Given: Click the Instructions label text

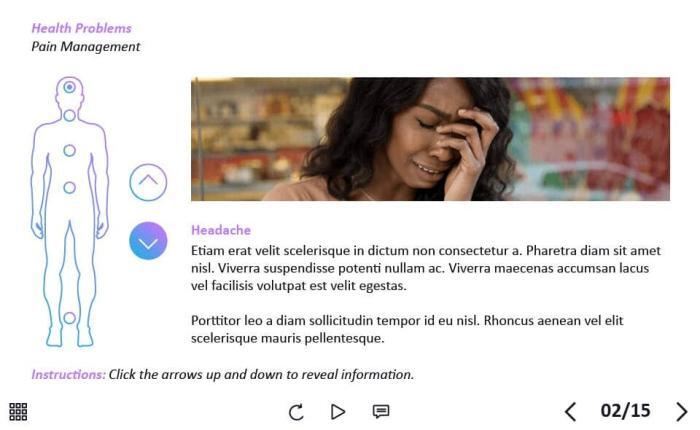Looking at the screenshot, I should tap(68, 374).
